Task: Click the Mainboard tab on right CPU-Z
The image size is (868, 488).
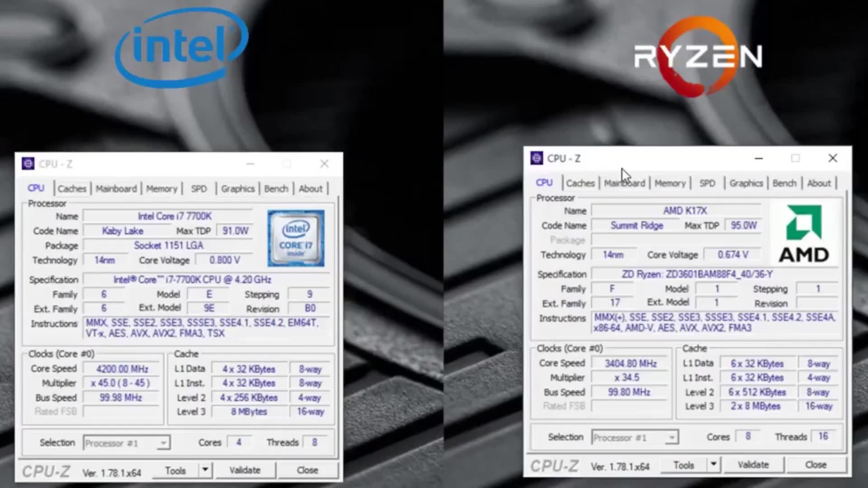Action: coord(623,183)
